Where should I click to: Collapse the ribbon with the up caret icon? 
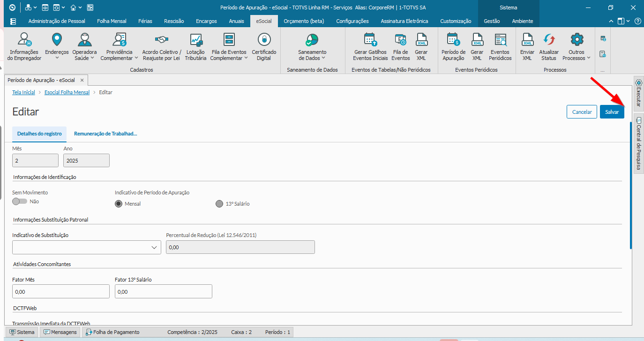click(x=611, y=21)
